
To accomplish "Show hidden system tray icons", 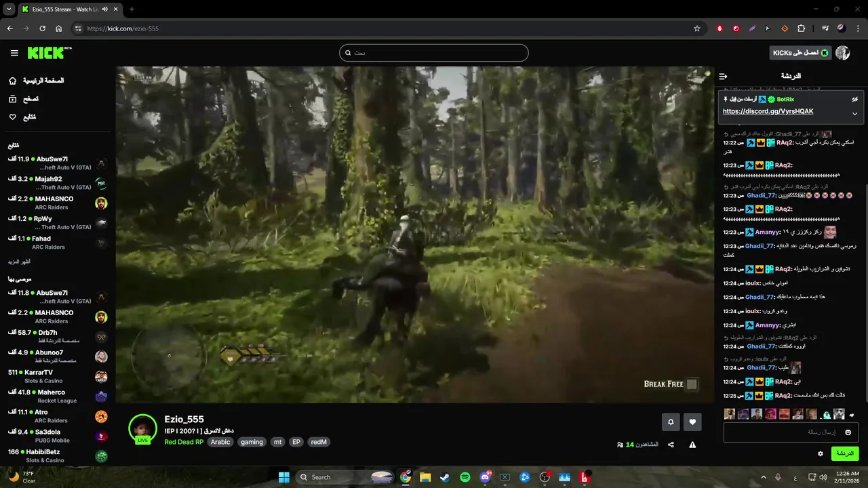I will point(763,477).
